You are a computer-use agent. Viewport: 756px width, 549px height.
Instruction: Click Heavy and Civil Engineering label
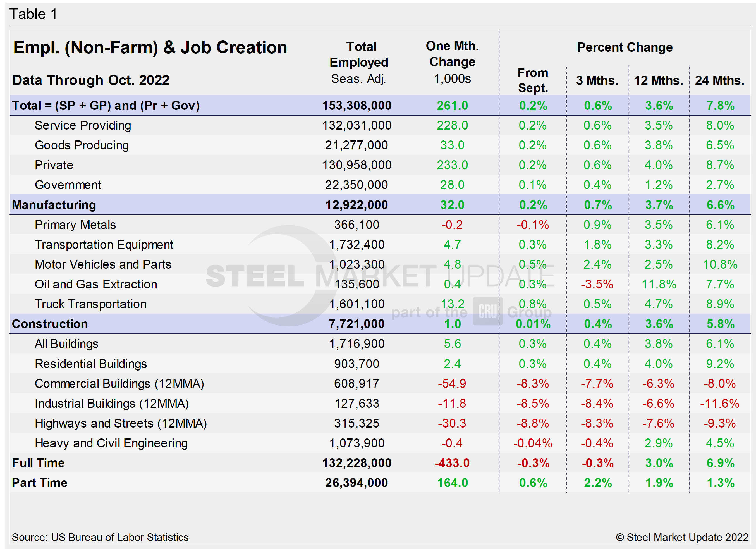(111, 443)
